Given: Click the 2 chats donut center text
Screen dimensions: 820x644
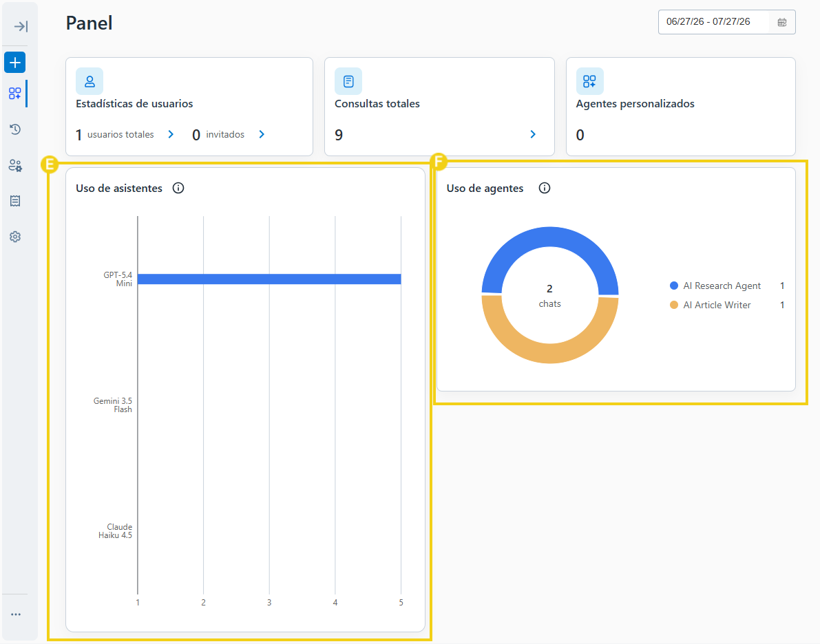Looking at the screenshot, I should (549, 296).
